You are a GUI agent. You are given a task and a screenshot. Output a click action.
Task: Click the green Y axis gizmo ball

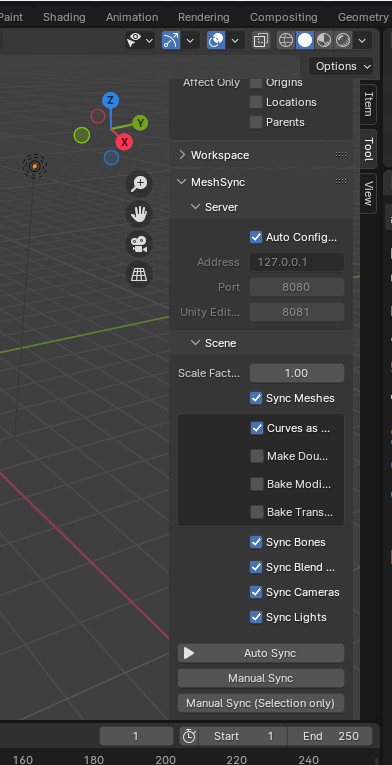tap(140, 122)
